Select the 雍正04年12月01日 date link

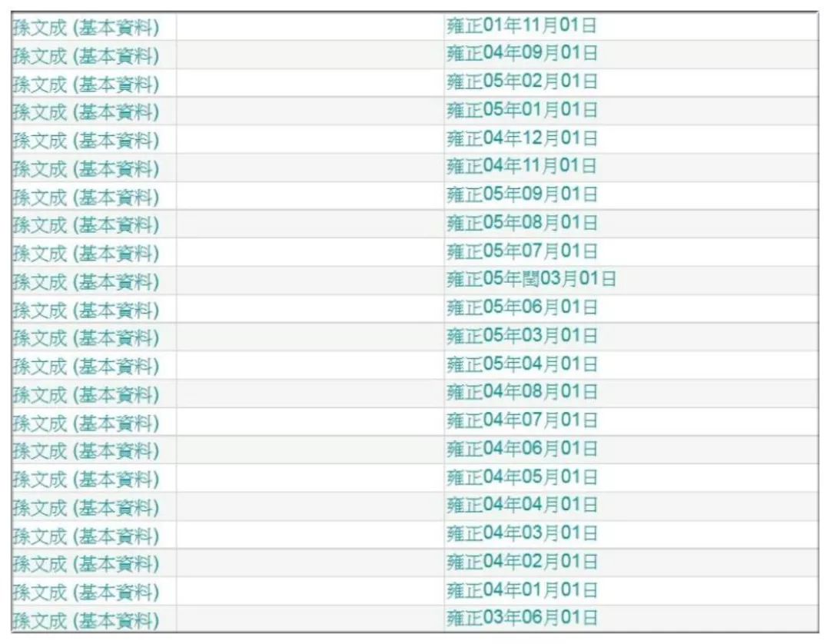pyautogui.click(x=521, y=139)
